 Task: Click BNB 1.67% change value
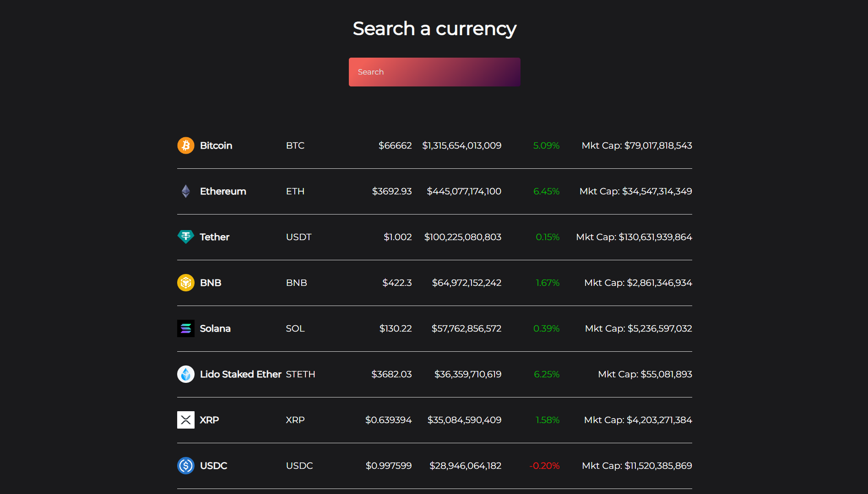point(548,283)
